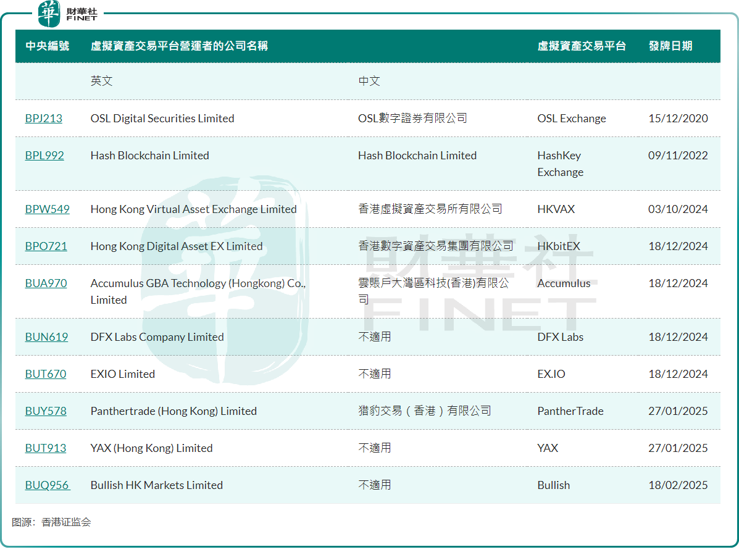Select Hong Kong Digital Asset EX Limited
Image resolution: width=739 pixels, height=560 pixels.
[177, 246]
